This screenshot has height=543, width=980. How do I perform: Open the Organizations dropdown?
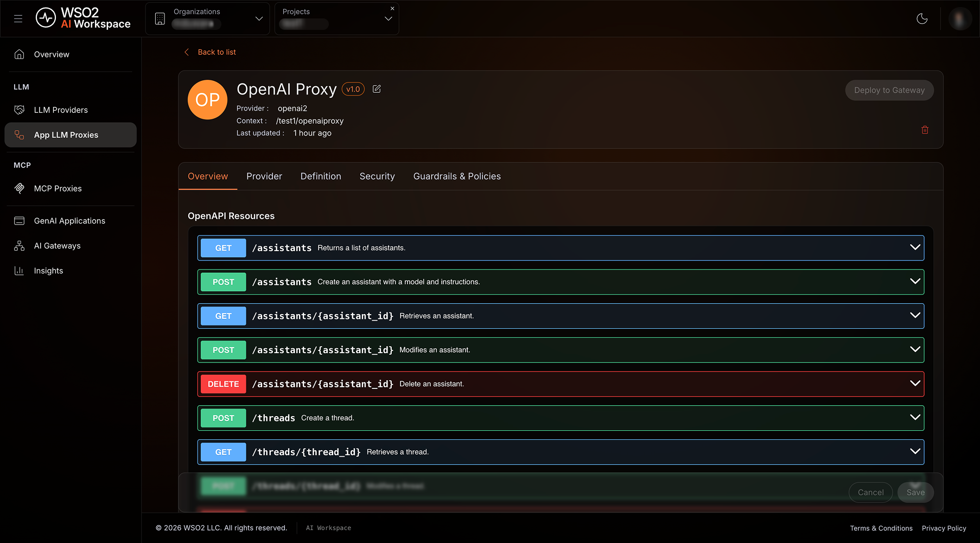coord(207,18)
